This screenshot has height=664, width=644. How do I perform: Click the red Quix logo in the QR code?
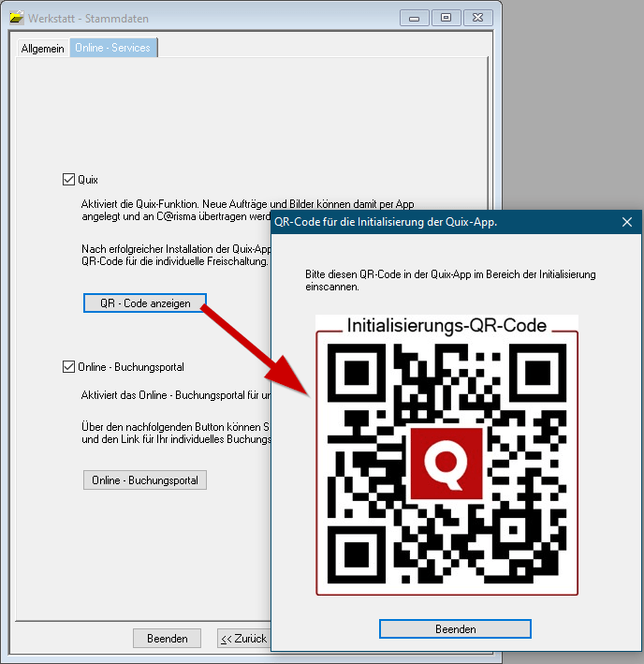coord(446,464)
